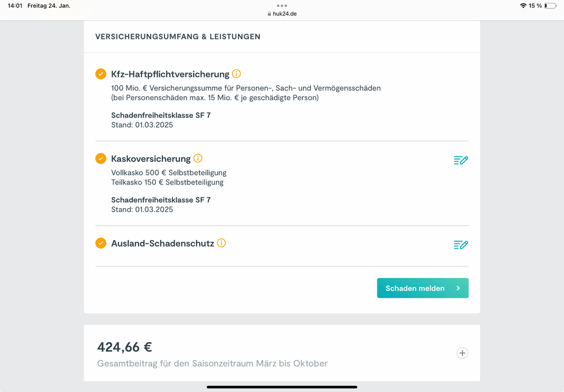The height and width of the screenshot is (392, 564).
Task: Toggle the Kfz-Haftpflichtversicherung orange checkmark
Action: click(101, 74)
